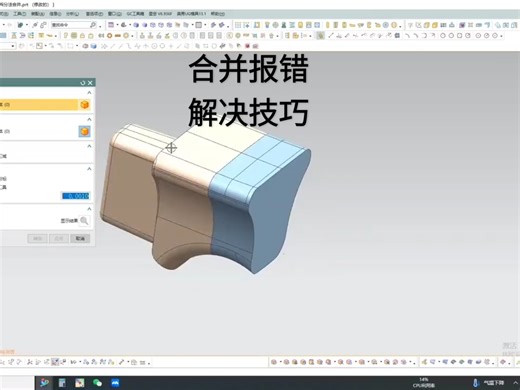Click the Command Finder magnifier icon
This screenshot has width=520, height=390.
pos(93,25)
